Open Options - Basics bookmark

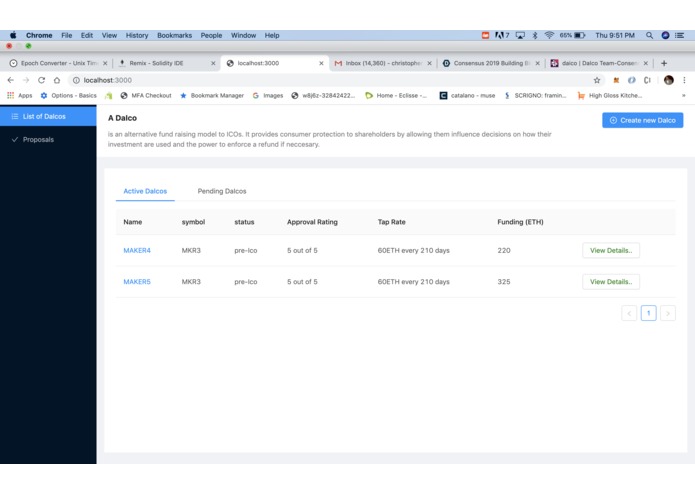click(x=68, y=95)
